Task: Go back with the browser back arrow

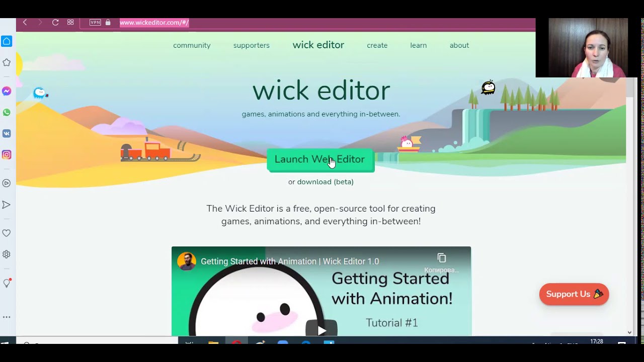Action: click(25, 22)
